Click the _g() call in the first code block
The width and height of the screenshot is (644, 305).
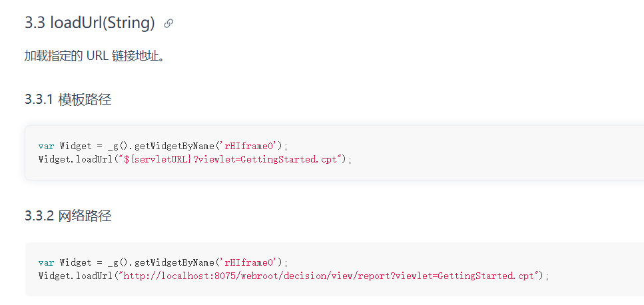119,147
